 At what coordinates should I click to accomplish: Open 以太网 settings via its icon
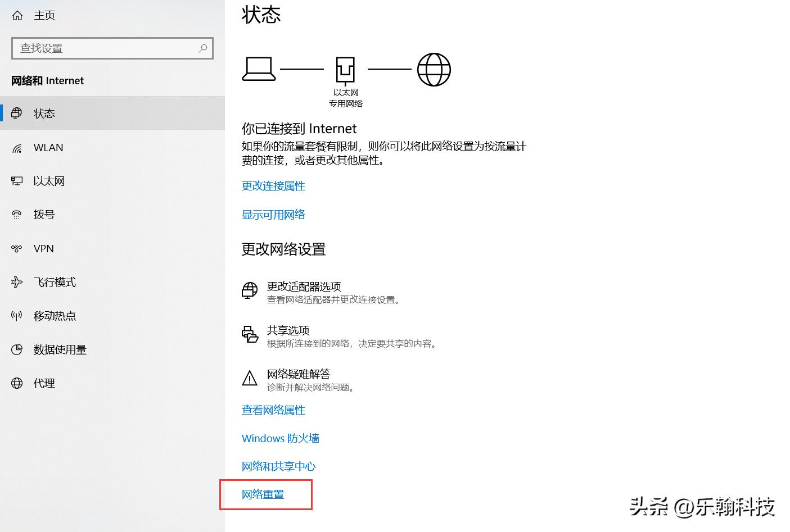[17, 181]
